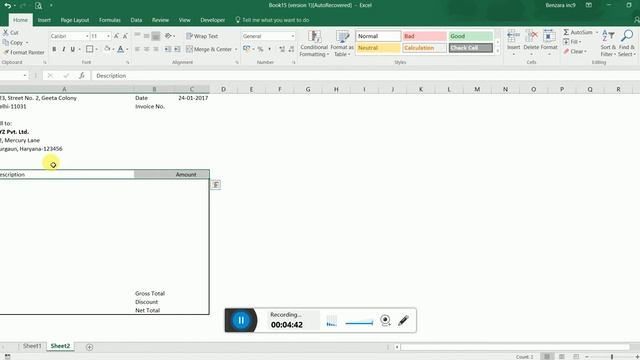Apply the Neutral cell style
Viewport: 640px width, 360px height.
378,48
